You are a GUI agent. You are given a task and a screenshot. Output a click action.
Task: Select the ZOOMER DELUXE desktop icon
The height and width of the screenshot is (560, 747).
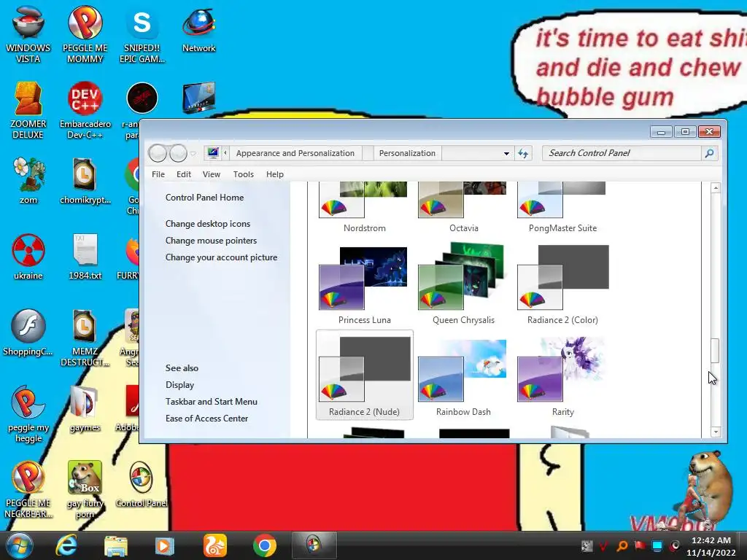click(28, 111)
